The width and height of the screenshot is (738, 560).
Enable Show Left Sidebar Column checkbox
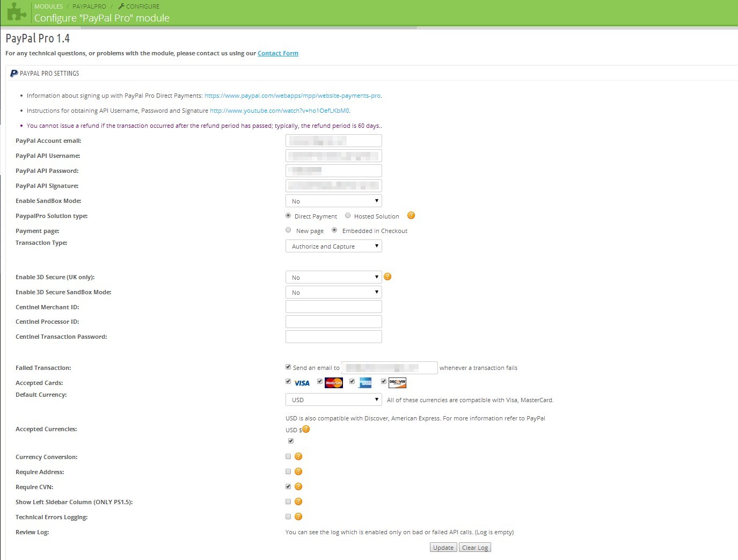tap(288, 501)
